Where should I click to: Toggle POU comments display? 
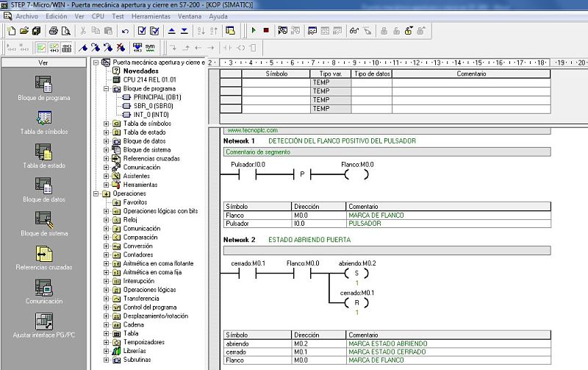[x=41, y=48]
